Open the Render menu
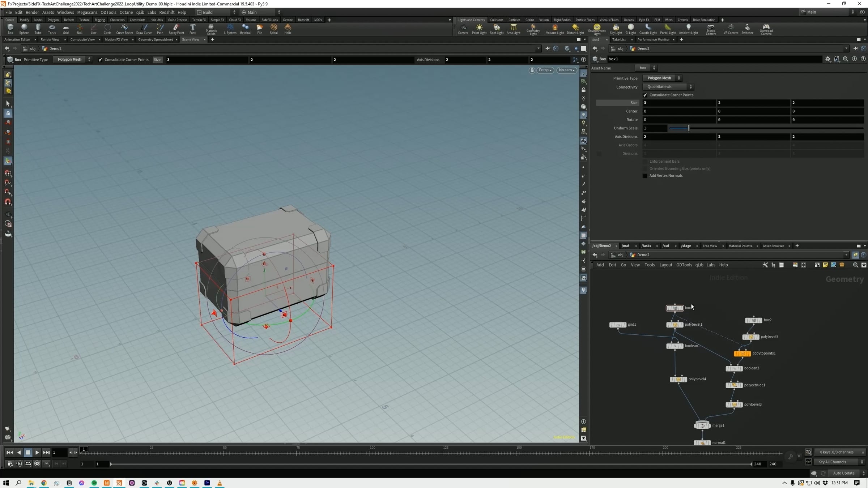 (x=32, y=12)
